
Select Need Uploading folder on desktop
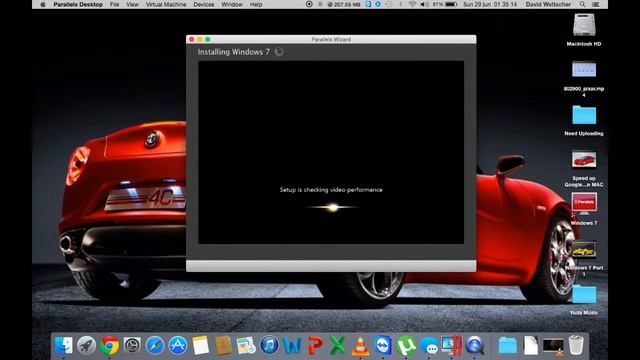pyautogui.click(x=584, y=115)
